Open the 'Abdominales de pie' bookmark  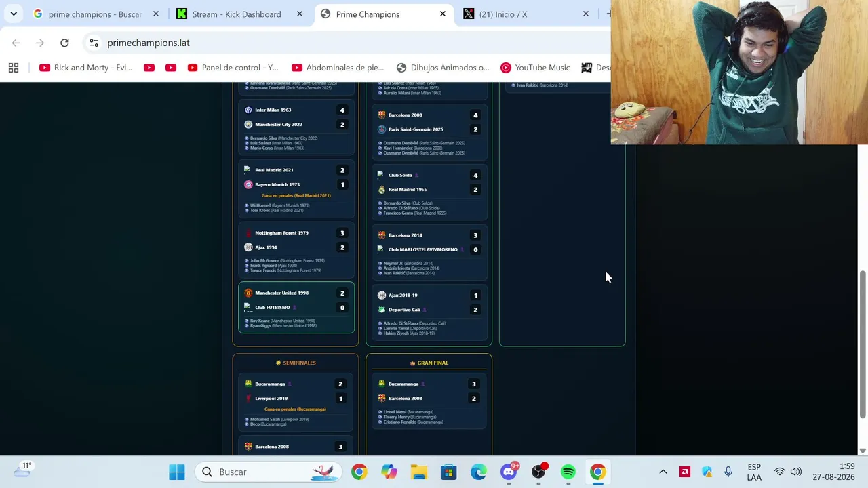point(338,68)
